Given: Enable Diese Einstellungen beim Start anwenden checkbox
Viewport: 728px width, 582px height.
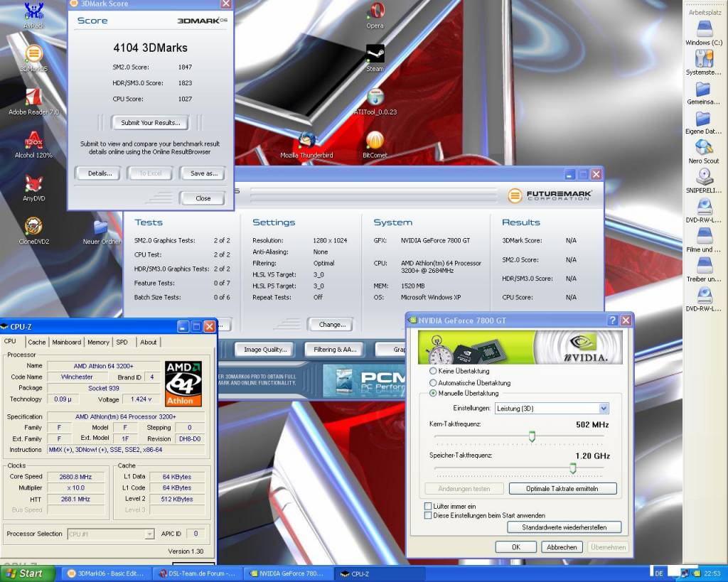Looking at the screenshot, I should point(428,516).
